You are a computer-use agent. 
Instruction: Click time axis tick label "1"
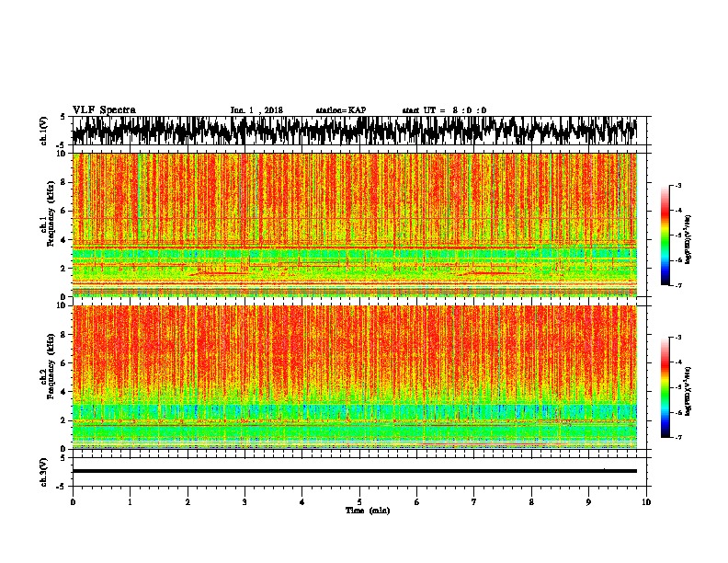131,502
